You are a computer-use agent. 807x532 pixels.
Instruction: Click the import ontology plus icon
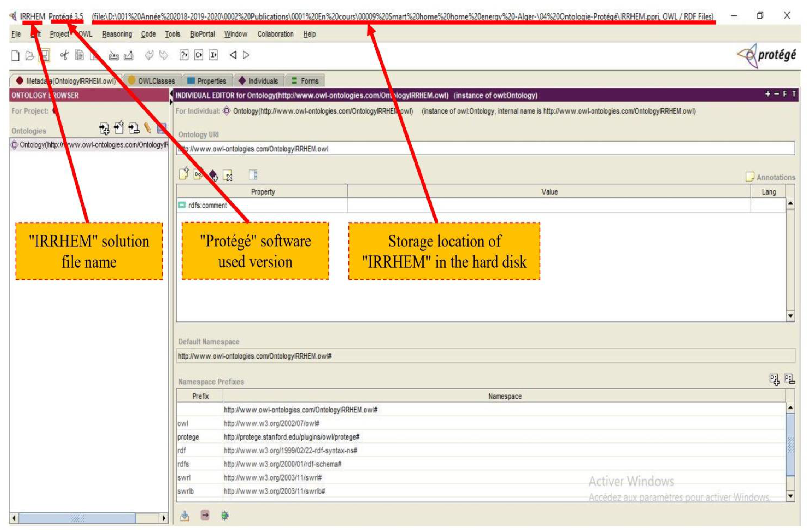point(104,129)
